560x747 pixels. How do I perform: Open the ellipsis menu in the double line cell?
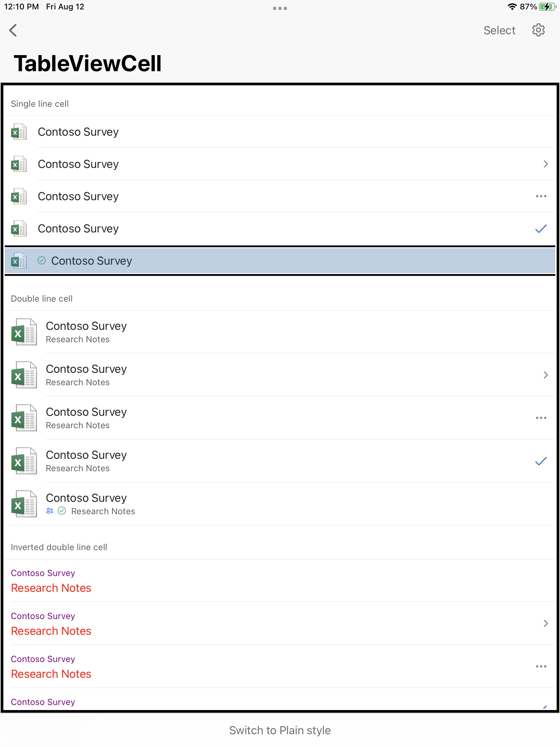point(541,418)
